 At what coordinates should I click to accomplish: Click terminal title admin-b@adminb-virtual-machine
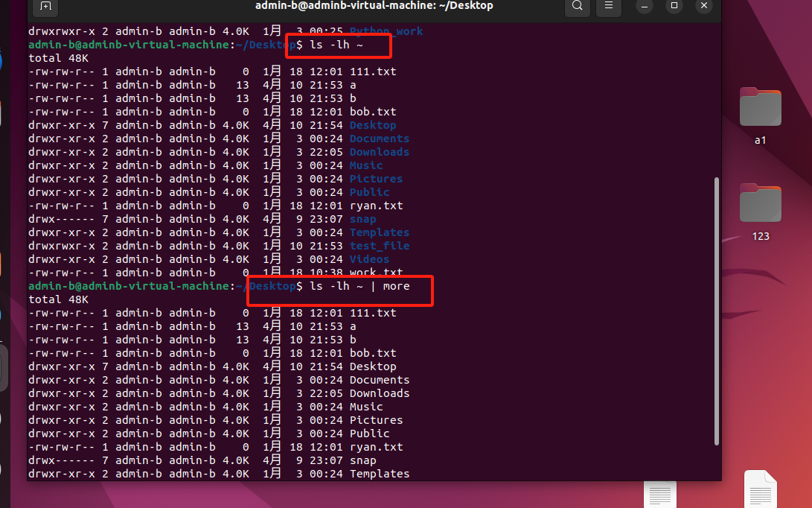click(x=374, y=6)
